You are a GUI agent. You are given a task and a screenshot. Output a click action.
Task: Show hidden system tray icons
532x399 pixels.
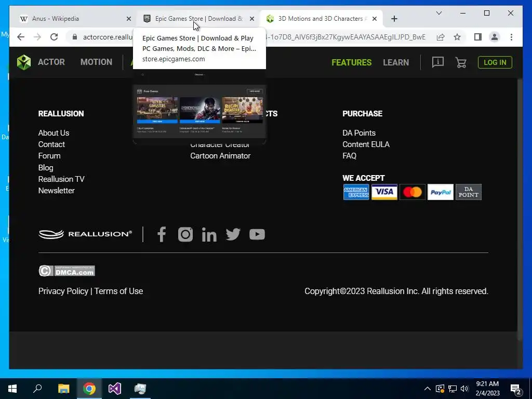(428, 389)
